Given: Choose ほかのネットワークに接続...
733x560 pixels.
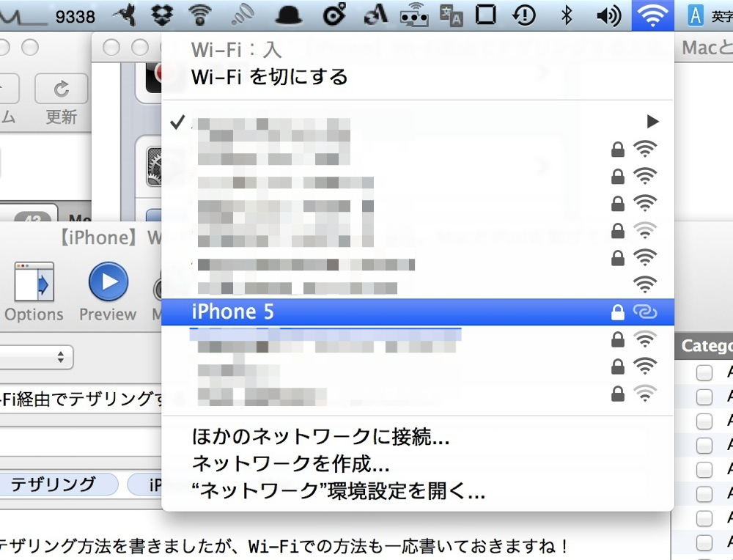Looking at the screenshot, I should [x=321, y=437].
